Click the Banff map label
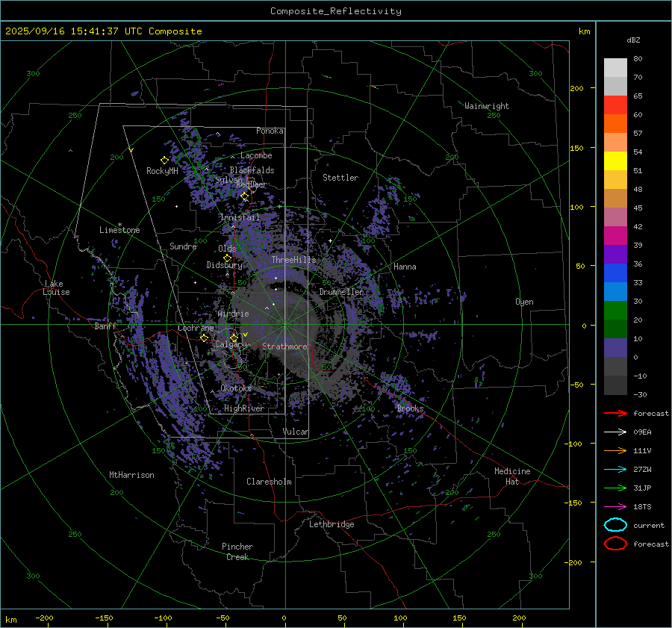The image size is (672, 628). [106, 326]
